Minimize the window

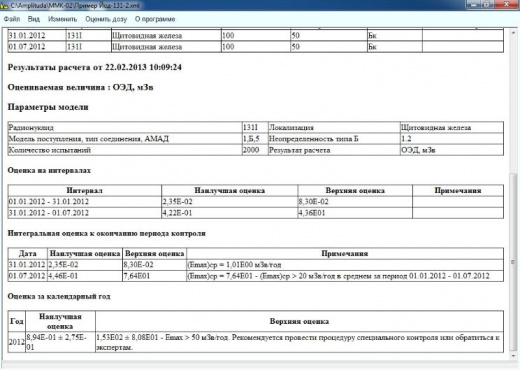coord(473,4)
